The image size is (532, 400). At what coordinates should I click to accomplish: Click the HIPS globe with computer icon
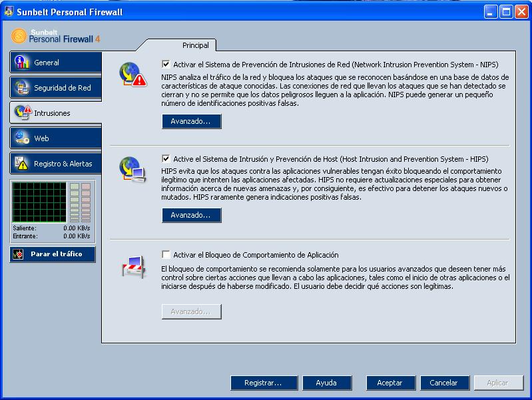click(133, 169)
